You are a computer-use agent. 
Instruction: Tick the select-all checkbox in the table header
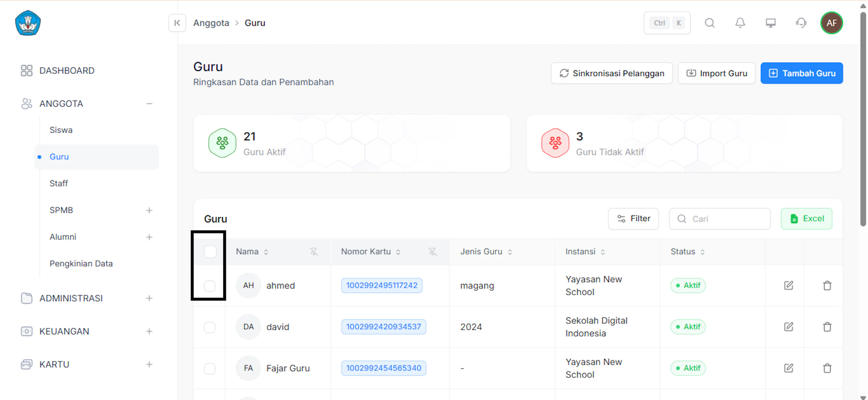click(210, 252)
